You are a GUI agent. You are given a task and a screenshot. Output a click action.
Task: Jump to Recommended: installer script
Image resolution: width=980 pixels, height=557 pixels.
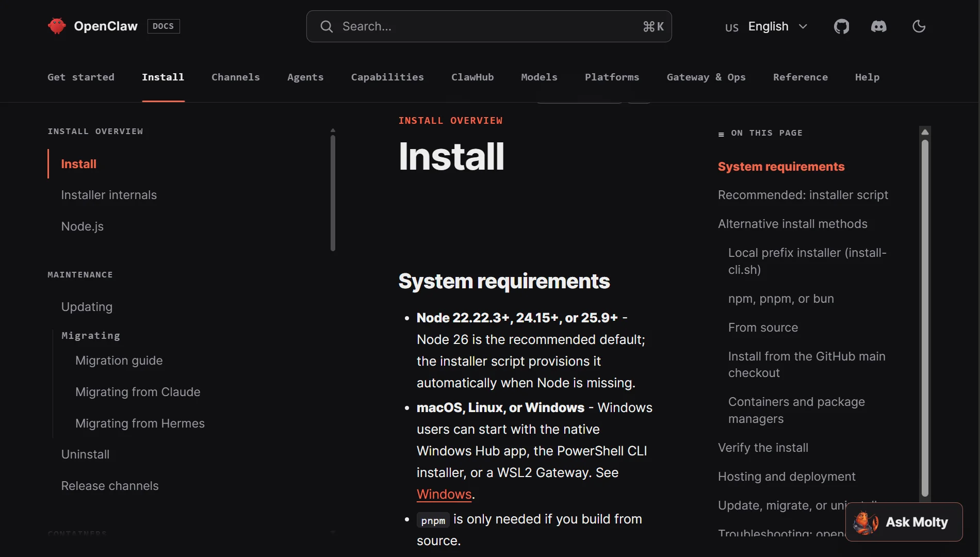(x=803, y=195)
